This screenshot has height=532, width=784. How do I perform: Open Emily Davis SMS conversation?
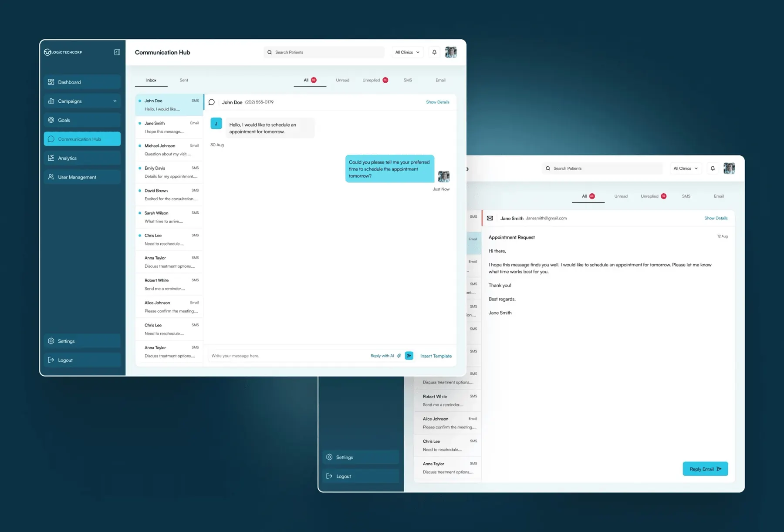169,172
